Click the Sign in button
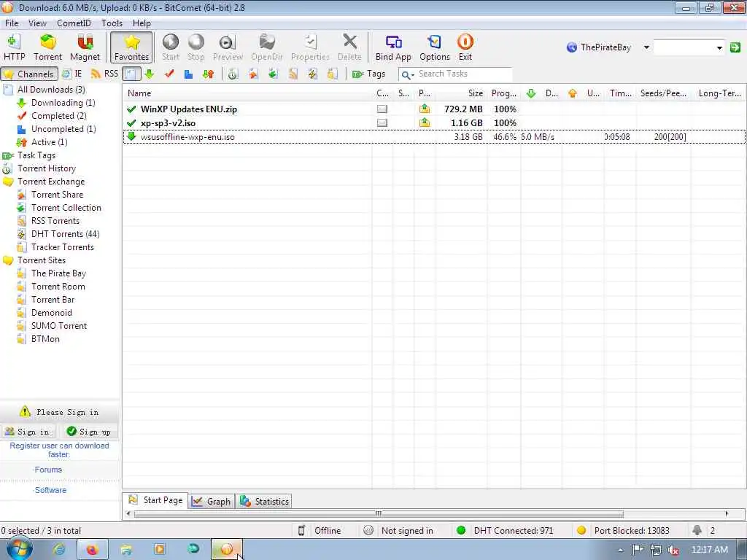 pos(28,432)
